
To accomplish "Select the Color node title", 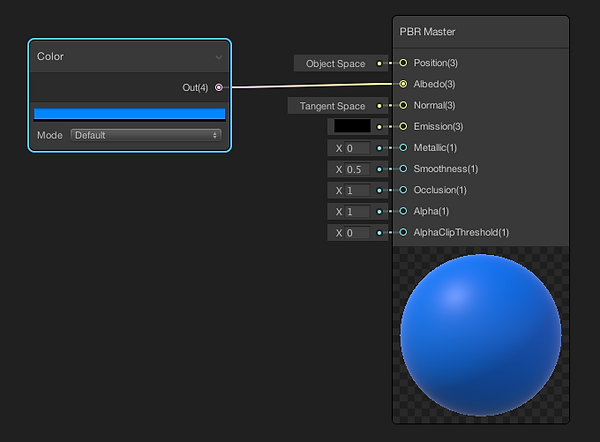I will point(50,57).
